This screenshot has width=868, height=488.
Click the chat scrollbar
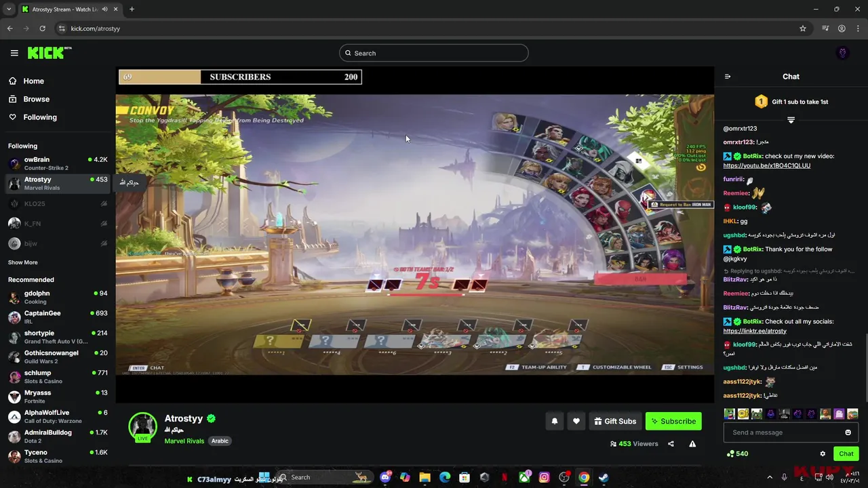point(866,367)
